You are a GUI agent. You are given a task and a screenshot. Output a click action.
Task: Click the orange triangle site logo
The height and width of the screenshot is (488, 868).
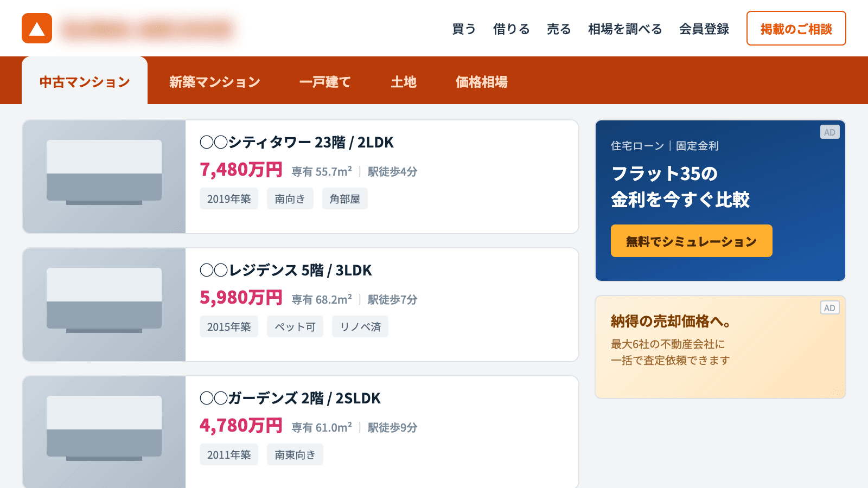coord(37,28)
